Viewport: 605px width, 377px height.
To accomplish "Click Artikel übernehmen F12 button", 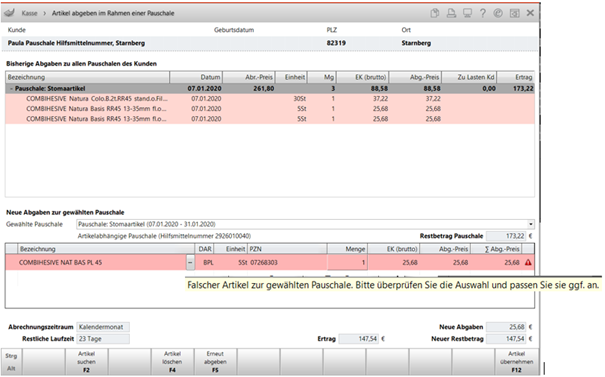I will pyautogui.click(x=516, y=362).
